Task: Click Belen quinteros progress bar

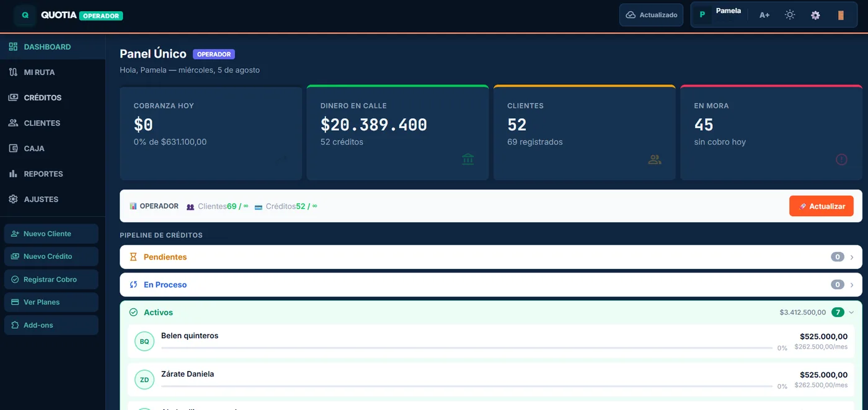Action: click(x=466, y=348)
